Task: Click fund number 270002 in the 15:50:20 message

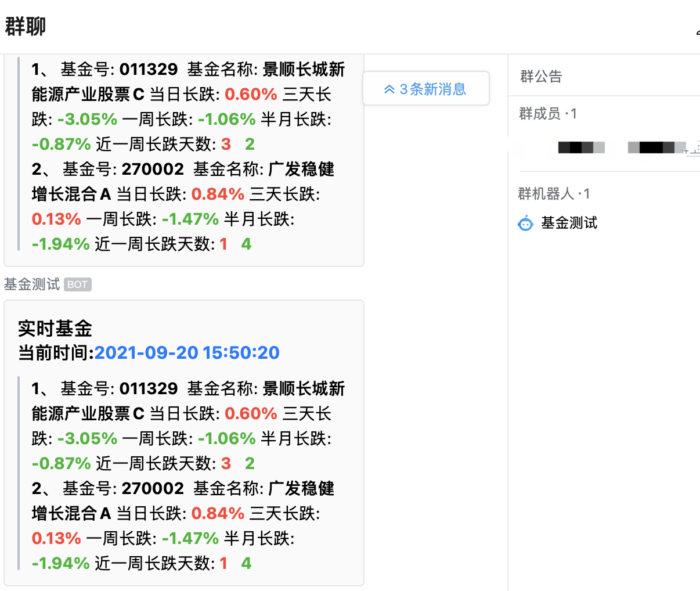Action: click(x=153, y=488)
